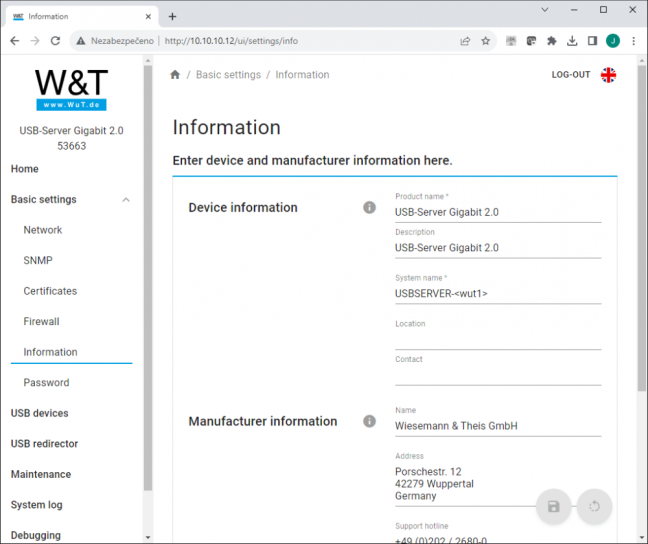Click main page scrollbar thumb

pos(641,228)
